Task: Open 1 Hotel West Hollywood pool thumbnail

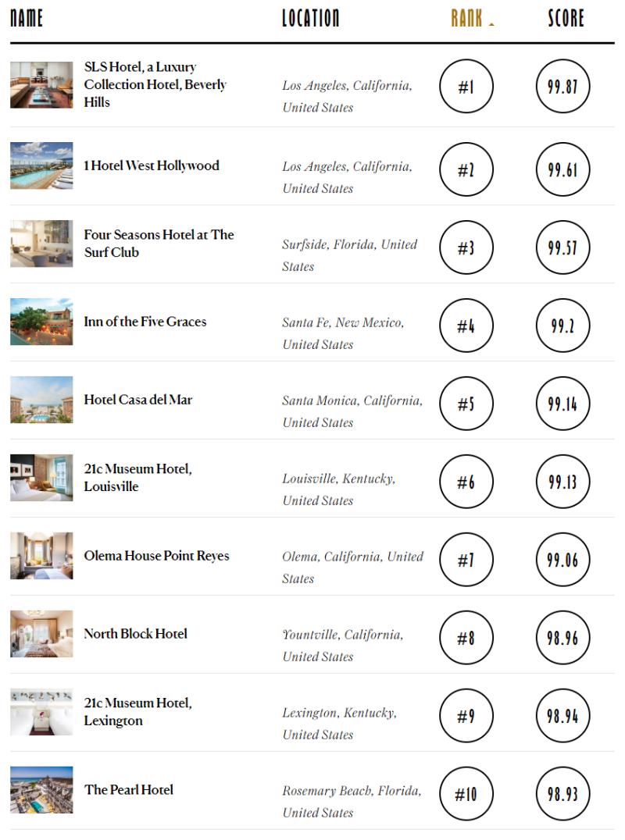Action: (41, 166)
